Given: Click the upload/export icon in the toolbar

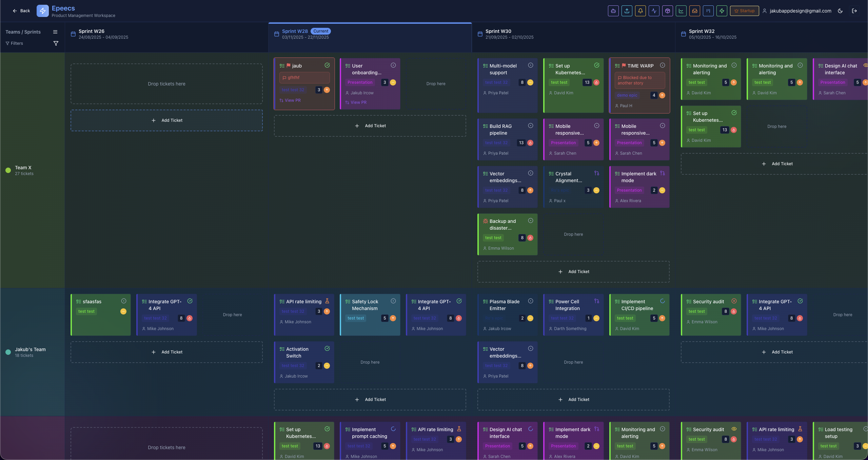Looking at the screenshot, I should (x=627, y=11).
